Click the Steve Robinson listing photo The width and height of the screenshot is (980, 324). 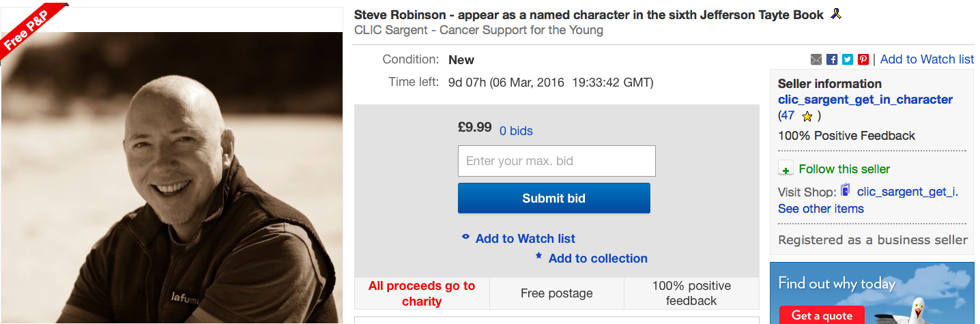(x=171, y=177)
